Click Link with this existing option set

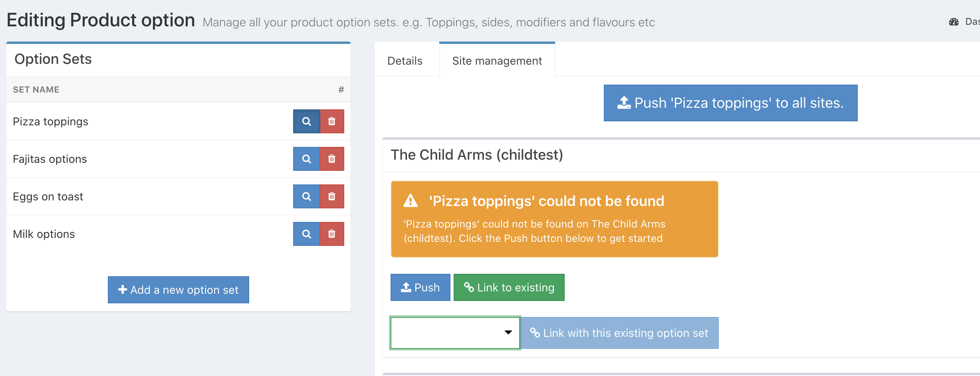pos(620,333)
